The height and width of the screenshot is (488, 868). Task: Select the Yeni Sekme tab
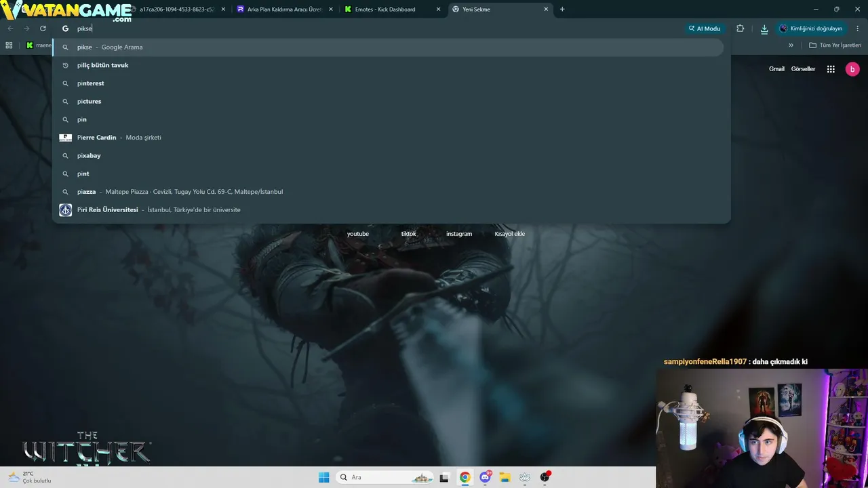[x=500, y=9]
